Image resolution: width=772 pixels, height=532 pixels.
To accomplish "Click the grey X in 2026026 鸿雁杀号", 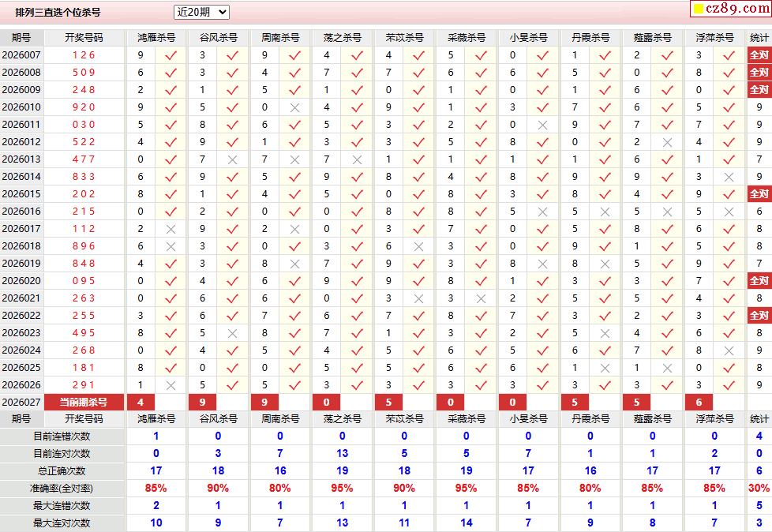I will pos(171,385).
